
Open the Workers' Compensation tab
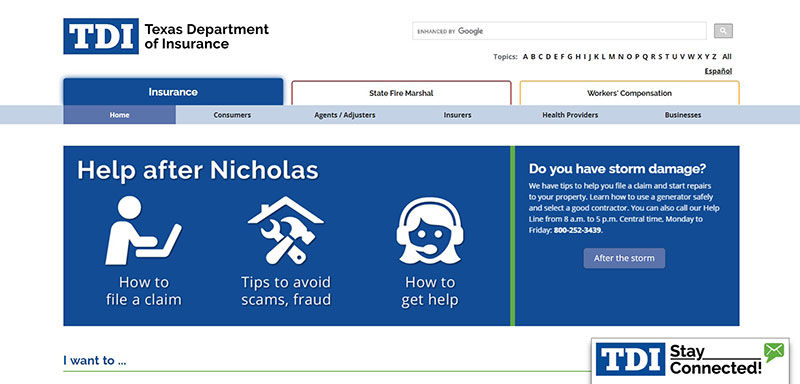629,93
